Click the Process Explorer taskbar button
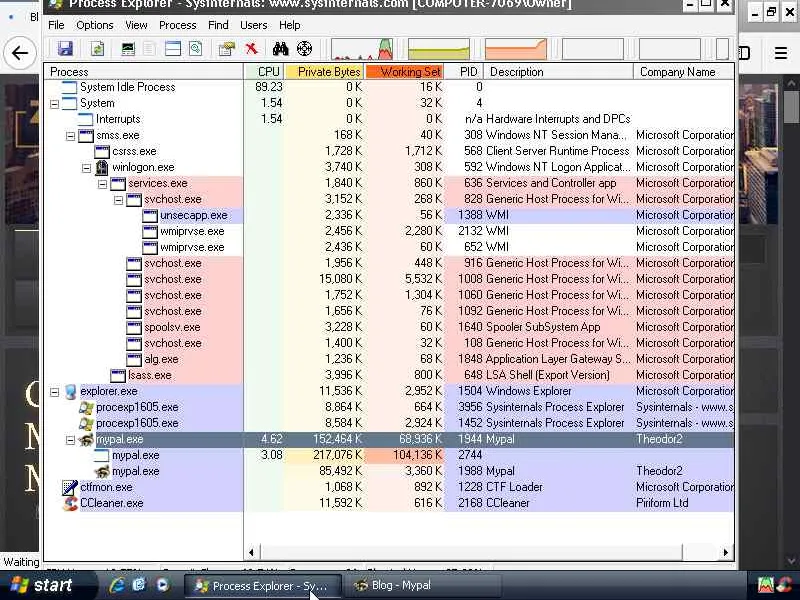800x600 pixels. [x=264, y=585]
